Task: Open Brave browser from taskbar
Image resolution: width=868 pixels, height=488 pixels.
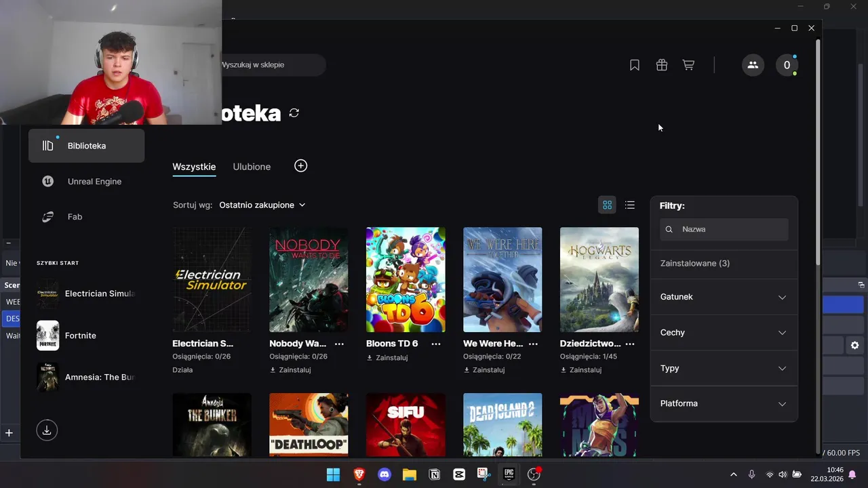Action: click(359, 474)
